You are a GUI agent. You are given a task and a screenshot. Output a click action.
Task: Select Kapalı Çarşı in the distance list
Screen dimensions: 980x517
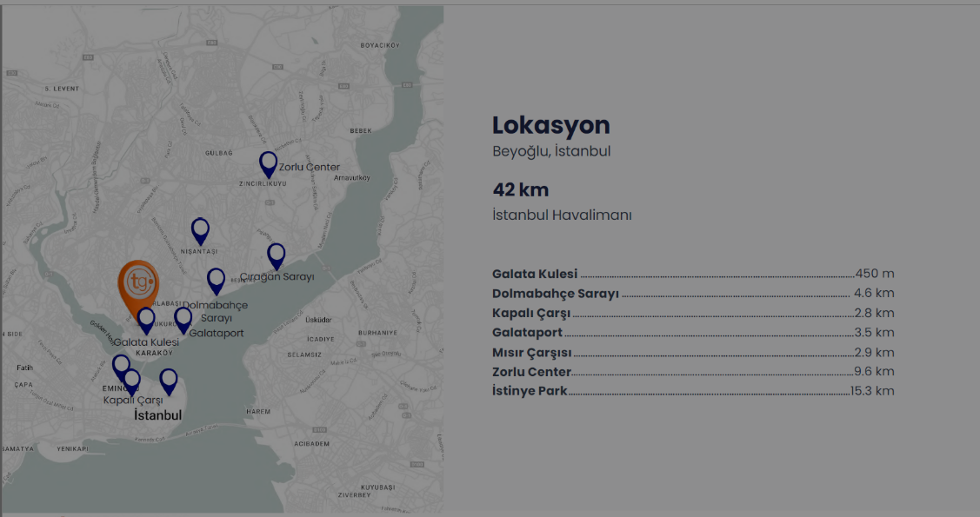coord(532,313)
